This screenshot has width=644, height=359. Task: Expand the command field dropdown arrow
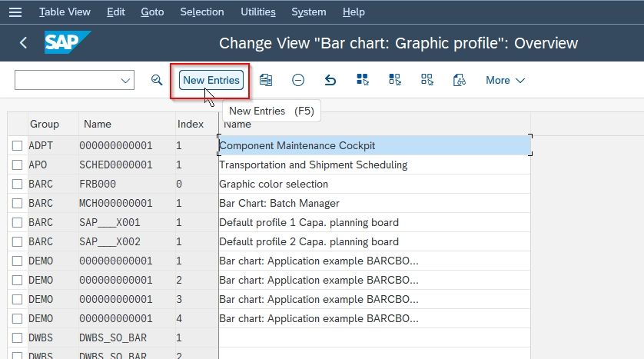(x=125, y=80)
